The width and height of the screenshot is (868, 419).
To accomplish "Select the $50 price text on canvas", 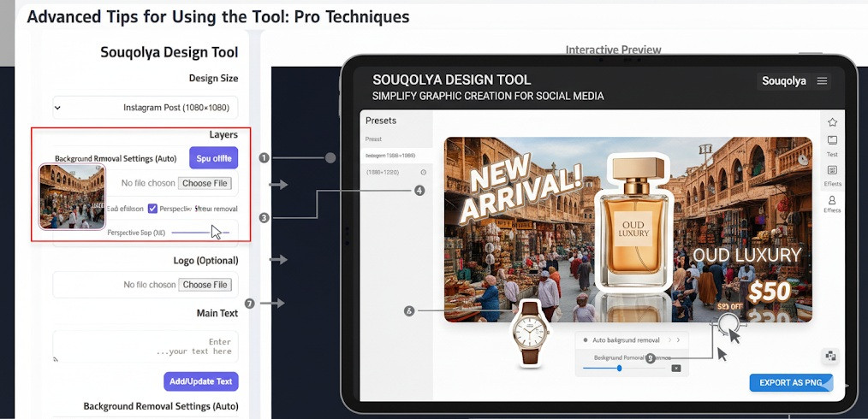I will click(769, 292).
